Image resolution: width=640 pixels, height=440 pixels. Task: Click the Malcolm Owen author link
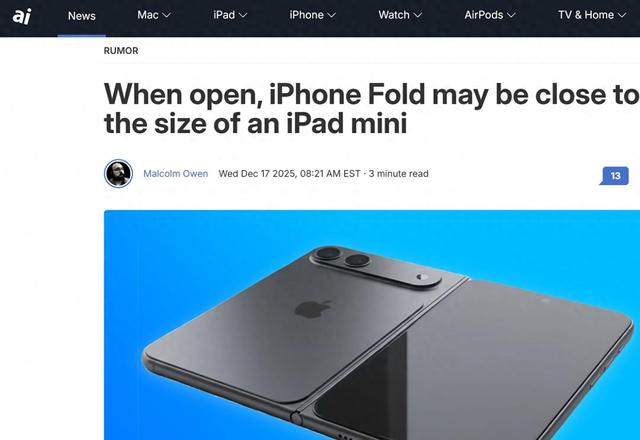pyautogui.click(x=176, y=173)
